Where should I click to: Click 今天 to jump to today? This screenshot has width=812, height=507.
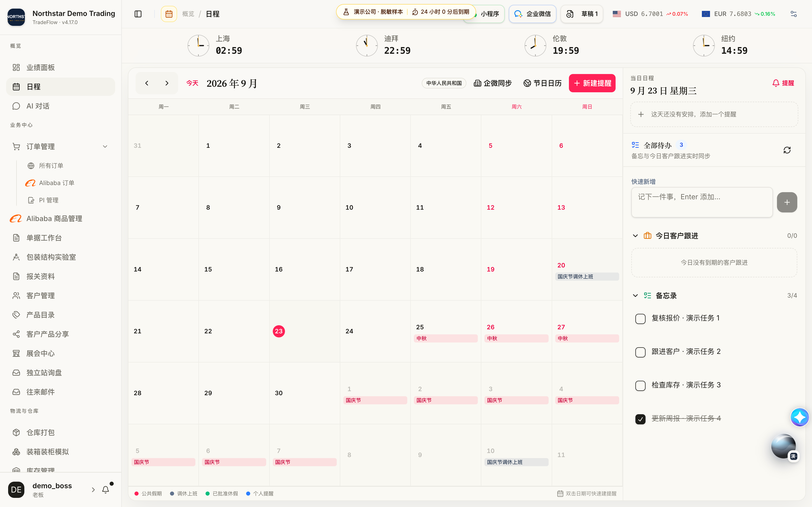click(192, 83)
